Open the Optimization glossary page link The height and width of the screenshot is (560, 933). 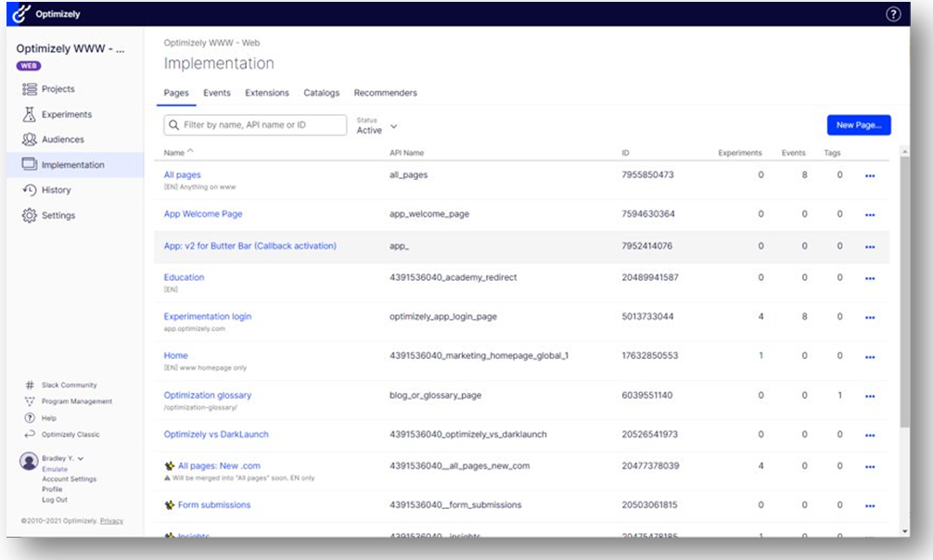coord(208,395)
